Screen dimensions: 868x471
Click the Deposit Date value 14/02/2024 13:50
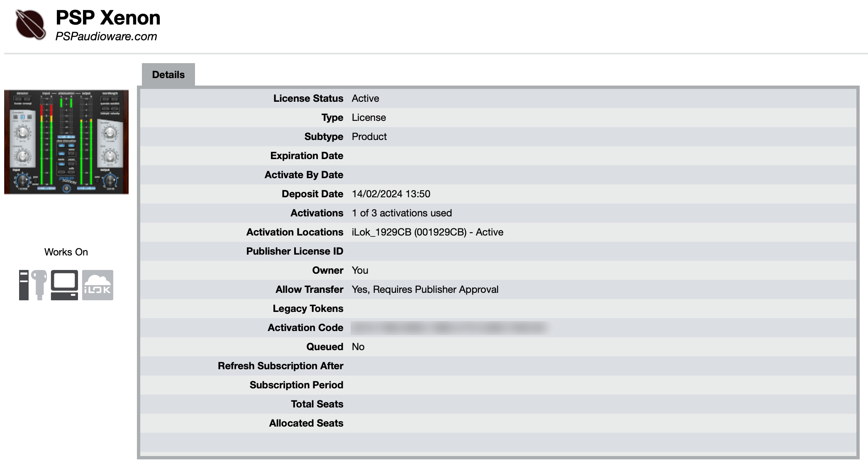[391, 194]
